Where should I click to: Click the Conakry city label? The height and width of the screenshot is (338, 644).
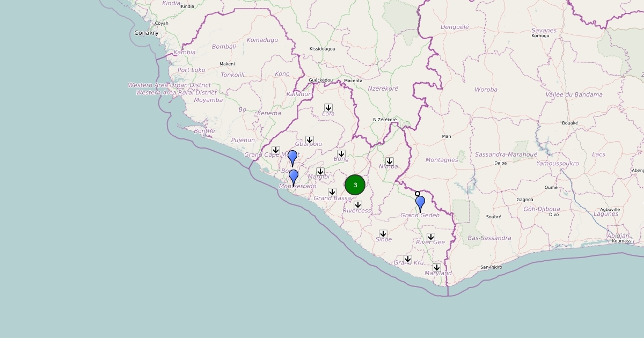tap(147, 33)
